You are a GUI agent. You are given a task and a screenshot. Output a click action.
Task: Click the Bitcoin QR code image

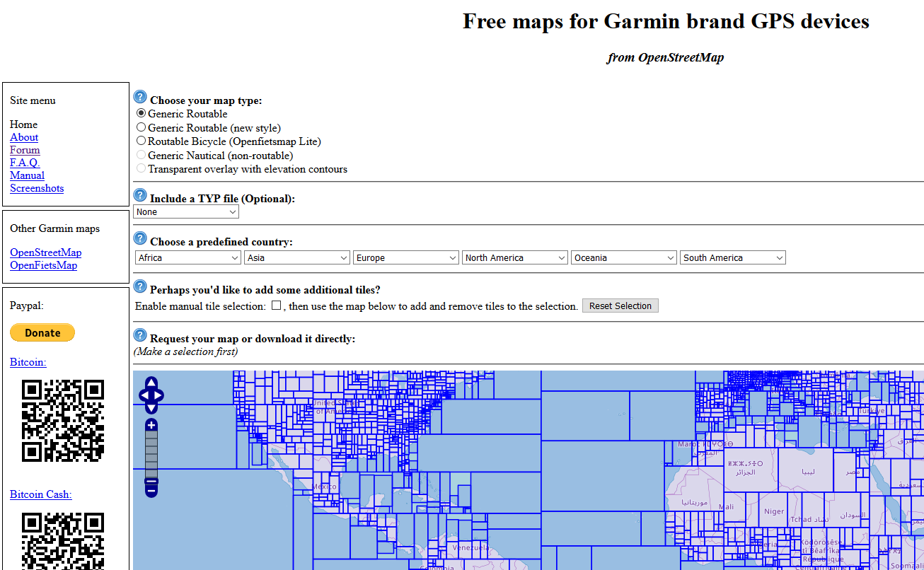coord(63,421)
